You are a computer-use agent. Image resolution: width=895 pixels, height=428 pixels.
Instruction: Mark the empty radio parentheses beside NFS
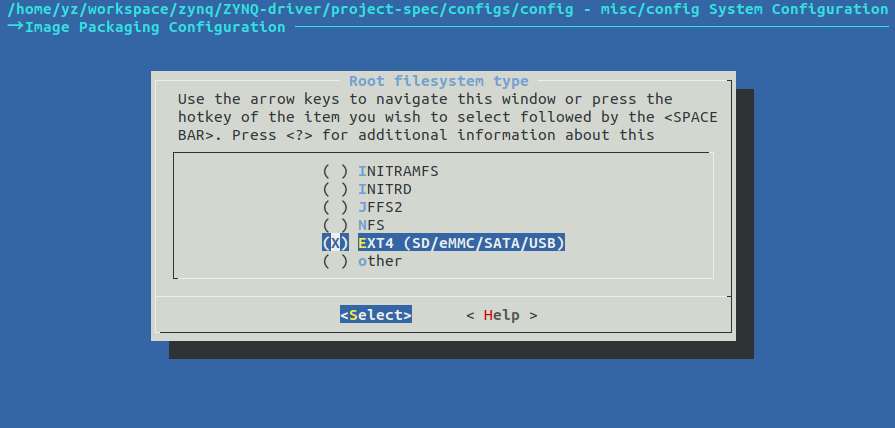(335, 225)
